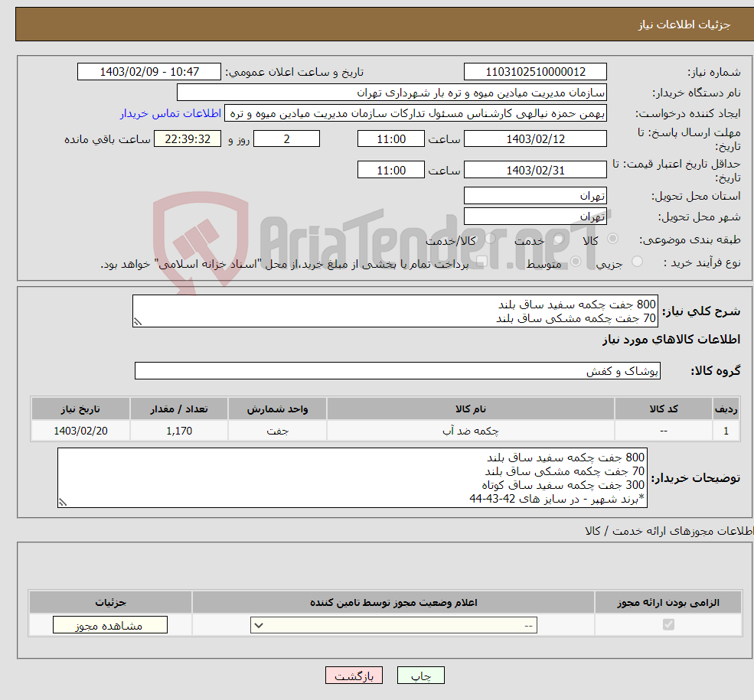Click the چکمه ضد آب table cell
754x700 pixels.
tap(470, 431)
